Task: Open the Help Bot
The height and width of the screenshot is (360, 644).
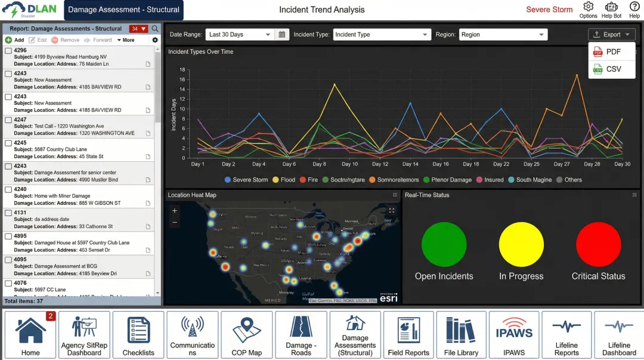Action: (x=611, y=10)
